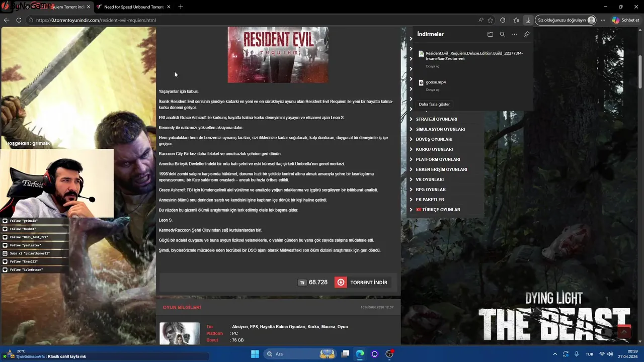Click the game cover thumbnail under Oyun Bilgileri
This screenshot has width=644, height=362.
point(180,333)
